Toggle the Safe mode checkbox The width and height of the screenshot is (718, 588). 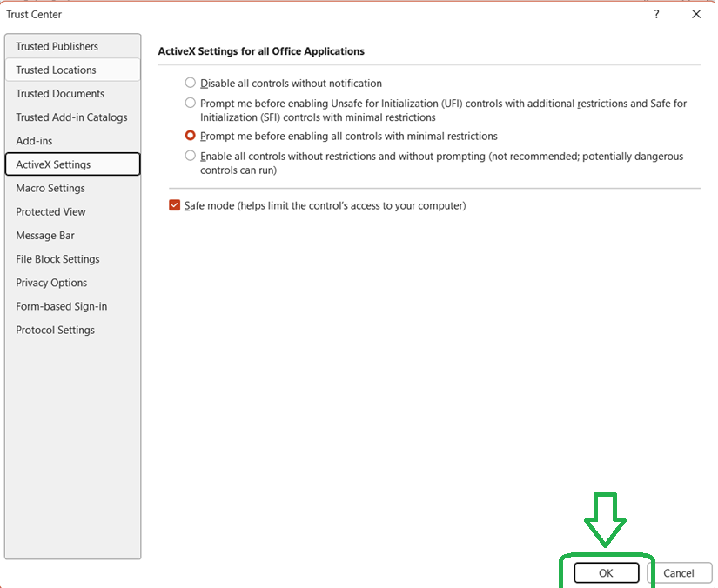click(174, 205)
